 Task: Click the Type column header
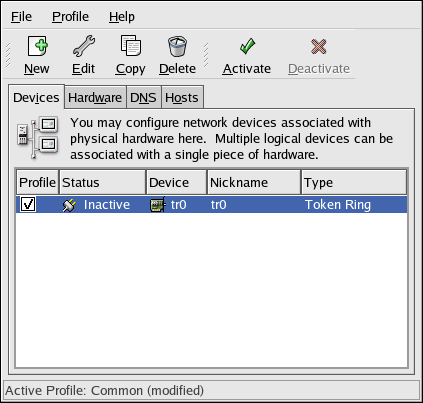pos(354,182)
